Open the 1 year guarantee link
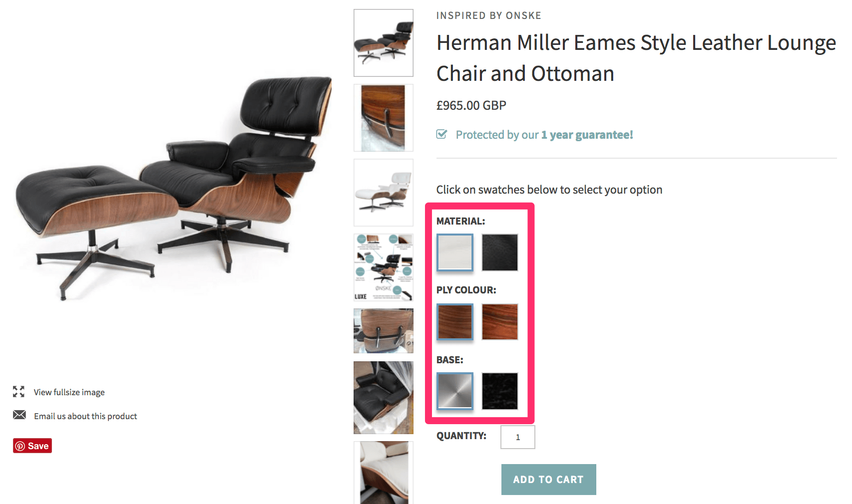Screen dimensions: 852x504 tap(587, 135)
